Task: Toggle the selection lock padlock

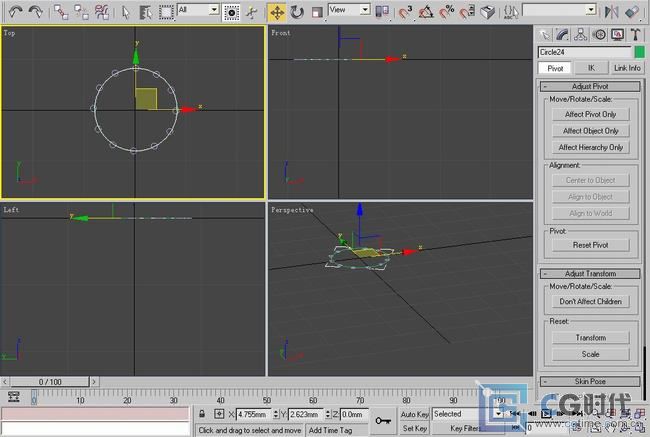Action: pyautogui.click(x=203, y=413)
